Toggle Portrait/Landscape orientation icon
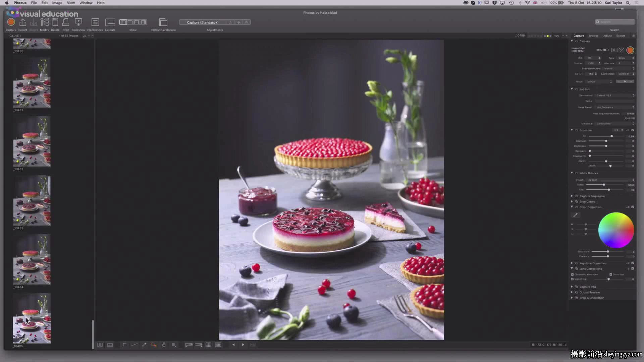 tap(163, 22)
